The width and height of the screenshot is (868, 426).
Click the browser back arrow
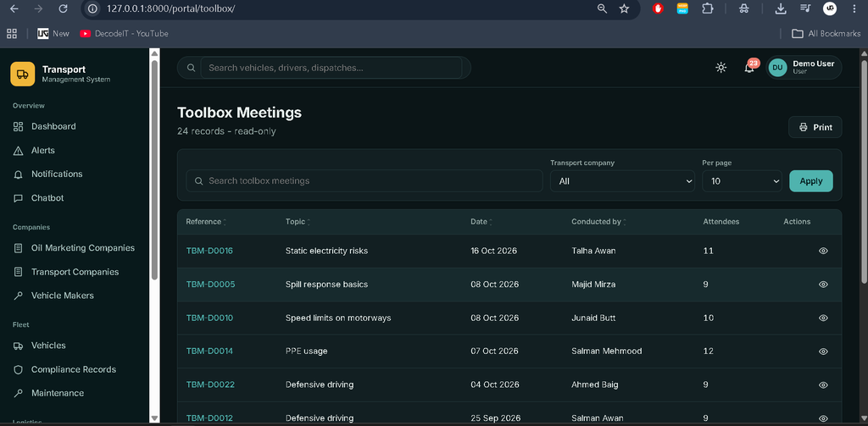[x=14, y=8]
